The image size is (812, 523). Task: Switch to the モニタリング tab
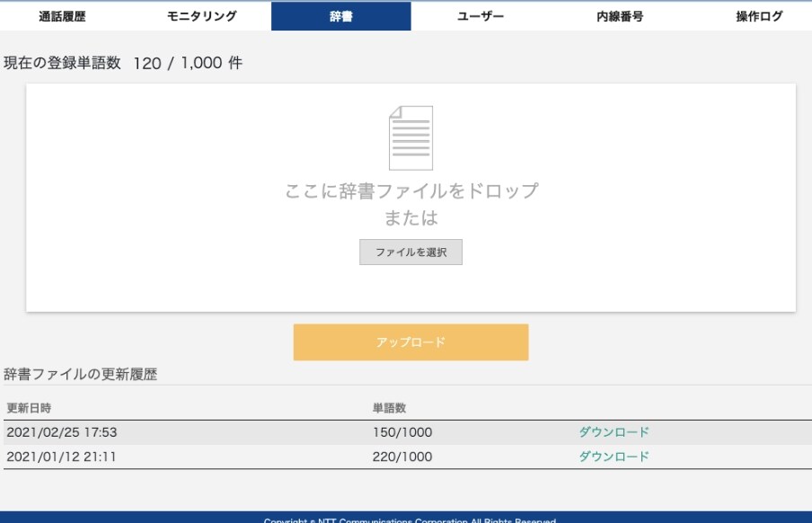(x=201, y=16)
